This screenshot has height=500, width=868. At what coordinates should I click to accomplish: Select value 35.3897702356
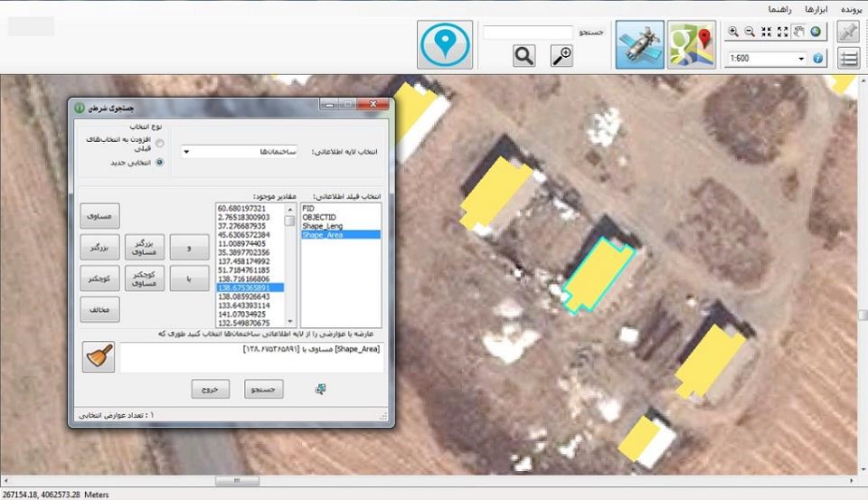250,252
